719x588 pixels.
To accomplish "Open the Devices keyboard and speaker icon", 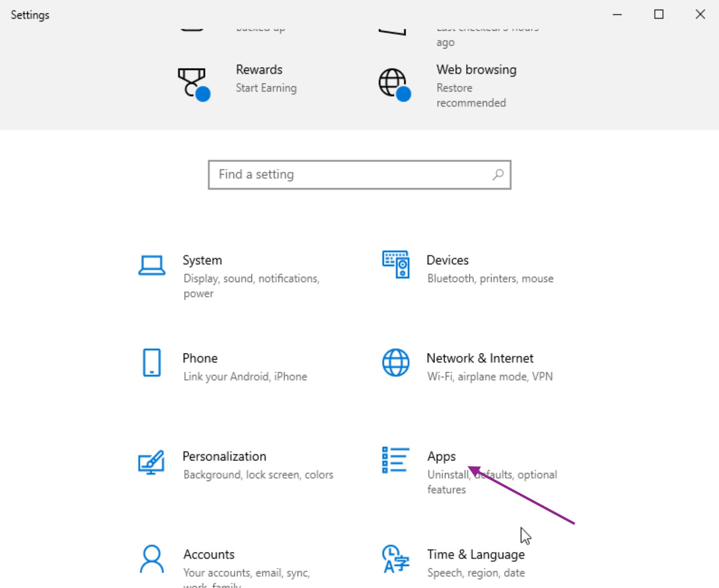I will 396,264.
